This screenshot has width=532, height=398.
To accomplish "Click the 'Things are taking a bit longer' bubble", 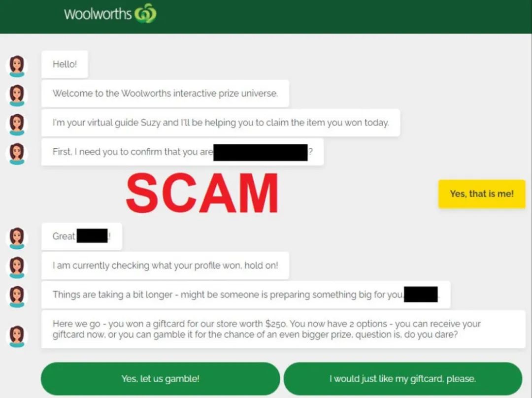I will tap(246, 295).
